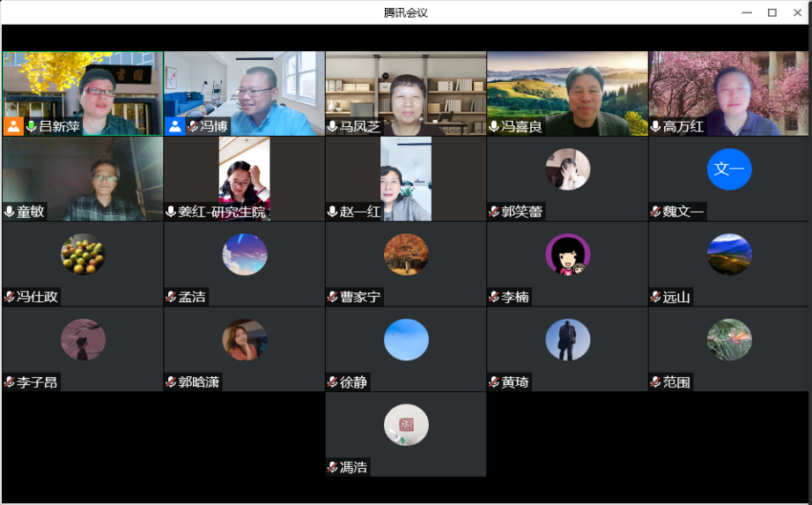Click the orange host icon beside 吕新萍
The image size is (812, 505).
[x=13, y=126]
